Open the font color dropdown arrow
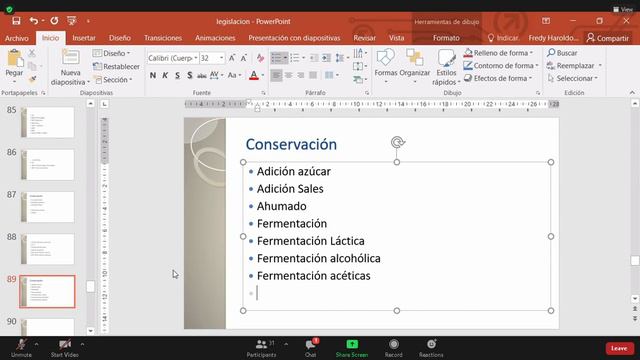 coord(262,75)
